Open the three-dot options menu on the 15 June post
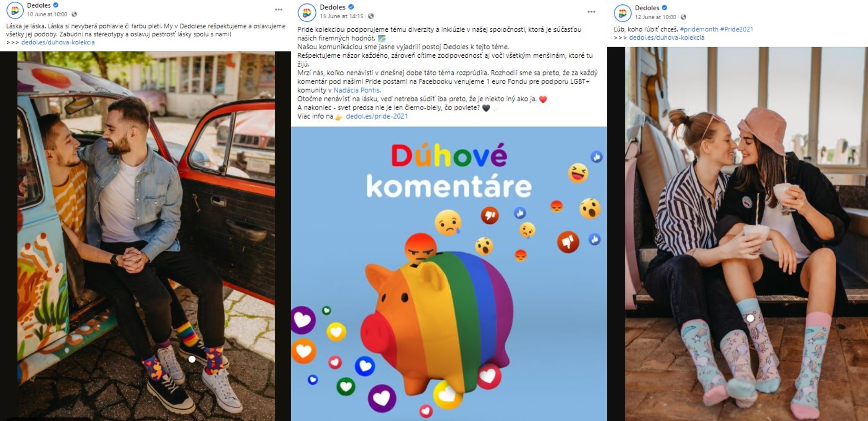 pos(591,12)
